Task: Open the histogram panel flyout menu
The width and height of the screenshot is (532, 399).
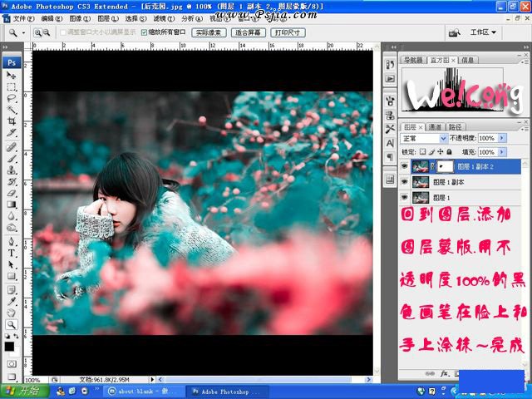Action: [x=525, y=62]
